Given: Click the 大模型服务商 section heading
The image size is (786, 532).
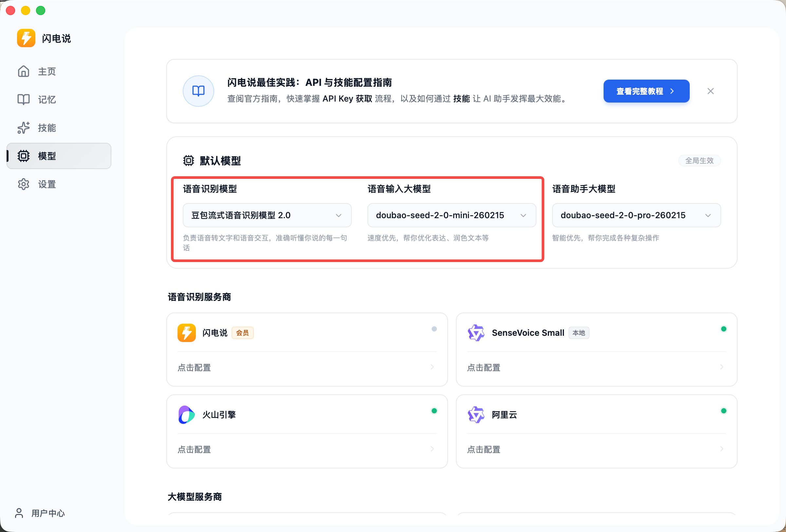Looking at the screenshot, I should click(195, 497).
